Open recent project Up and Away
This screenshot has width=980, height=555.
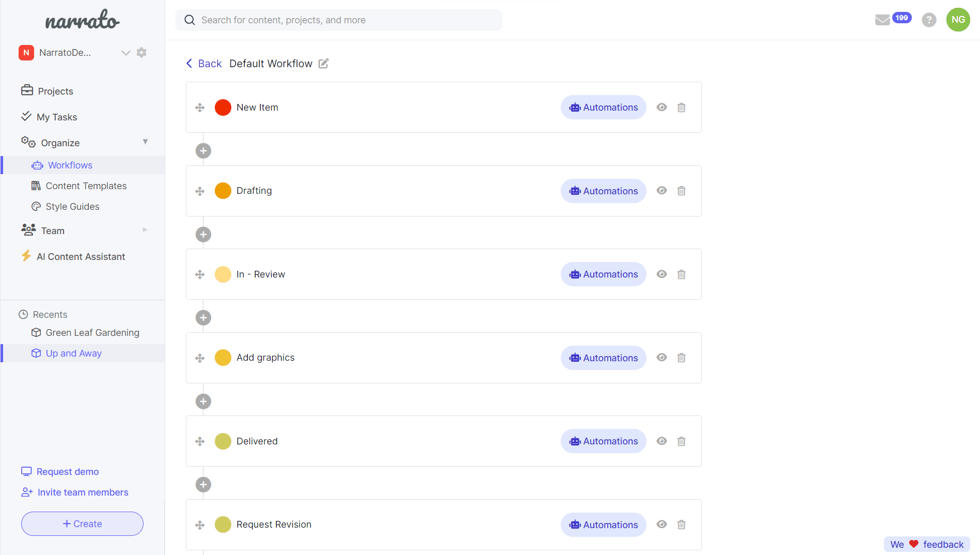tap(83, 353)
